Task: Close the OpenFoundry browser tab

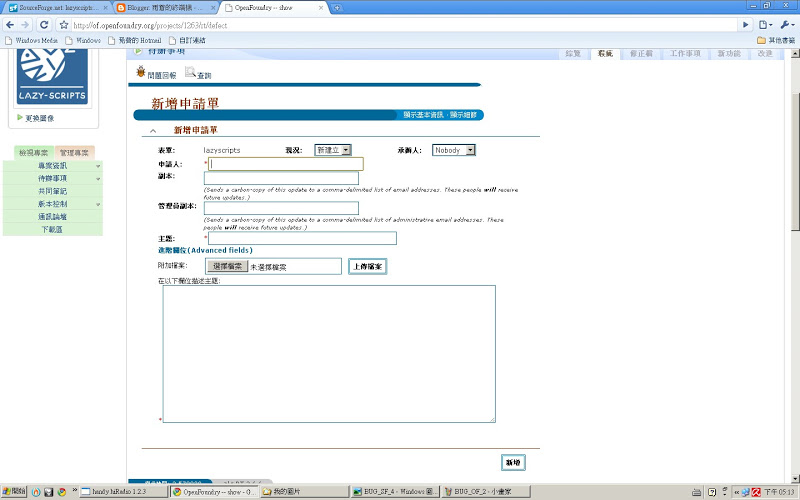Action: coord(321,8)
